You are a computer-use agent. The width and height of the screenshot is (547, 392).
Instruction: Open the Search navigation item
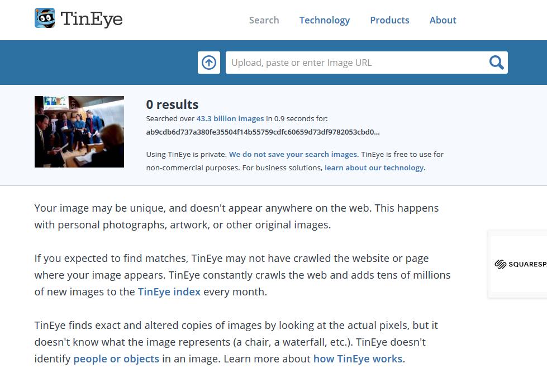[264, 20]
